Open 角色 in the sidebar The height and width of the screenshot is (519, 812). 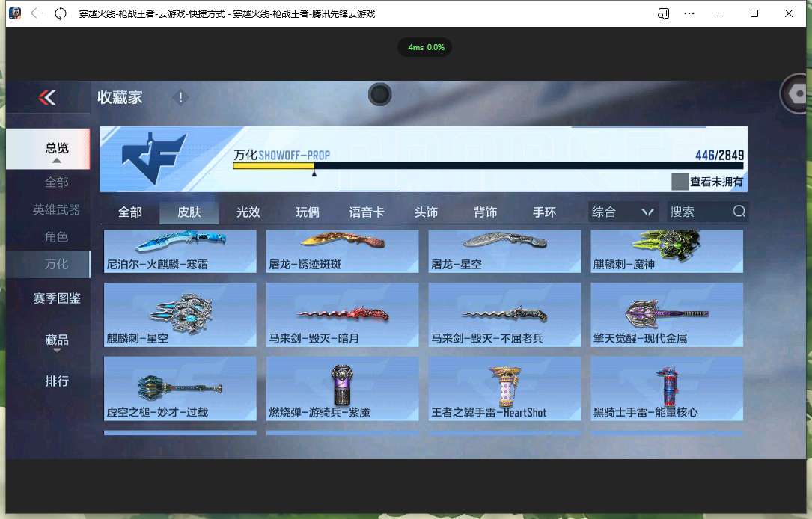[56, 237]
